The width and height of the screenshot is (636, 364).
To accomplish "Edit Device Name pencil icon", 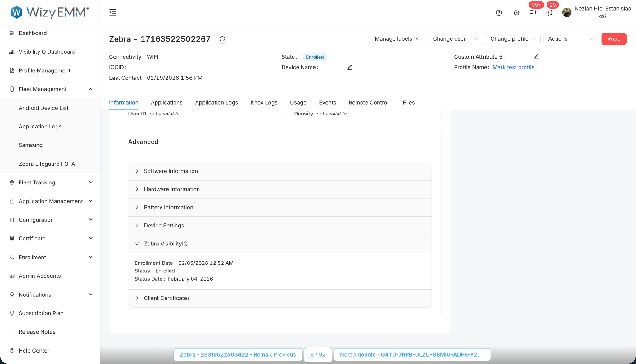I will pos(350,67).
